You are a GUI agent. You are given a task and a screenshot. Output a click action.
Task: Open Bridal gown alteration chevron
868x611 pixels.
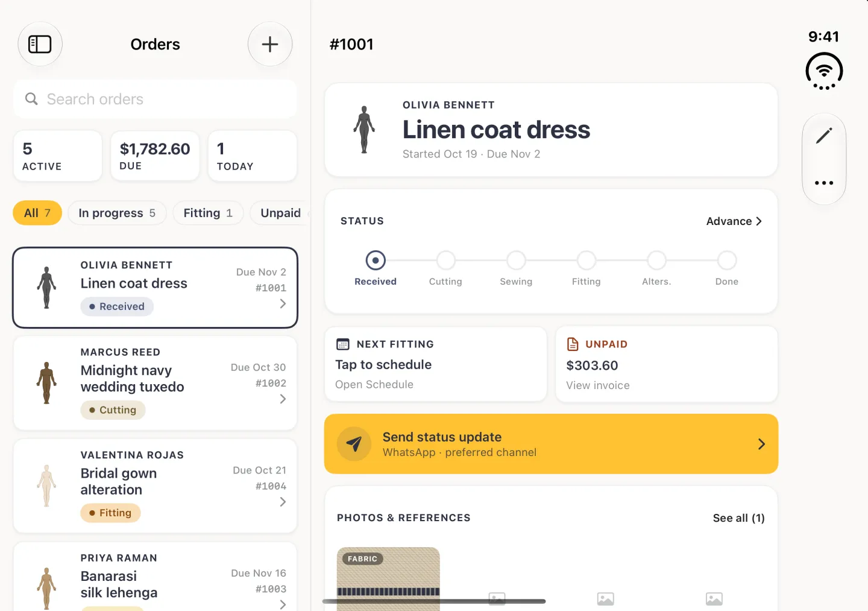[283, 502]
